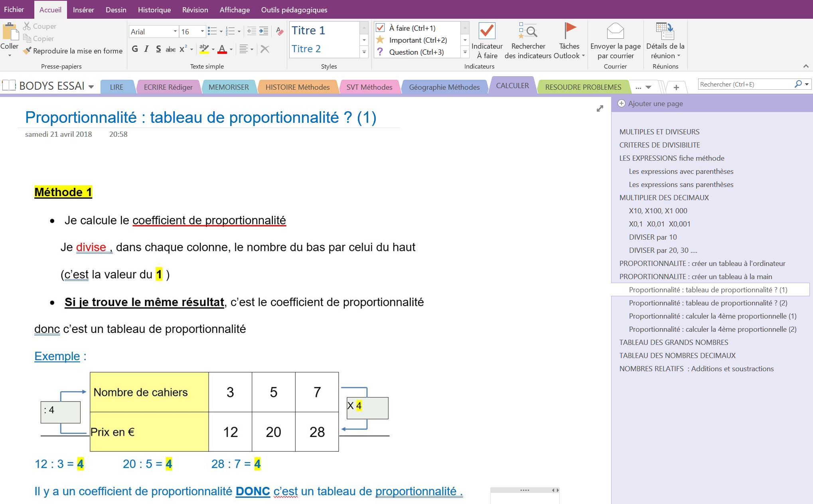Toggle bold (G) formatting

(x=135, y=49)
